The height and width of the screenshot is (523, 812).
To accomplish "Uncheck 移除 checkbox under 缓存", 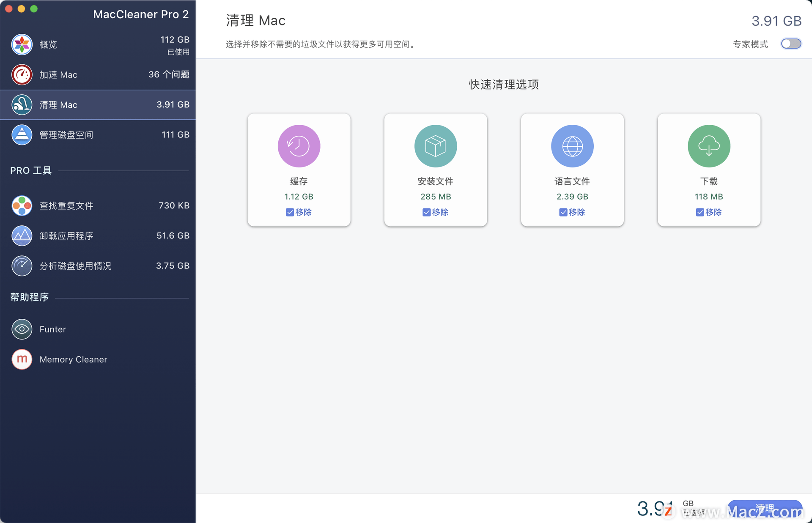I will coord(290,212).
